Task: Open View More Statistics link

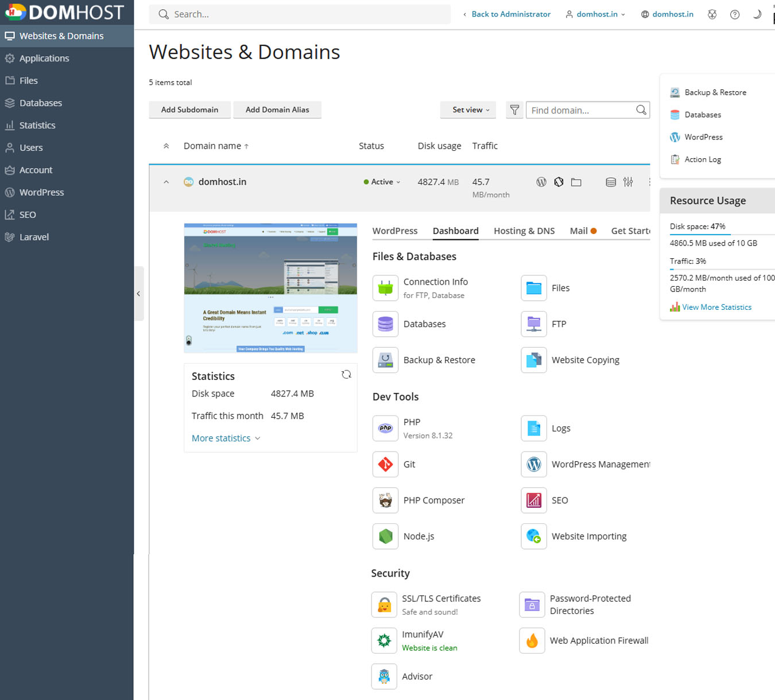Action: (716, 307)
